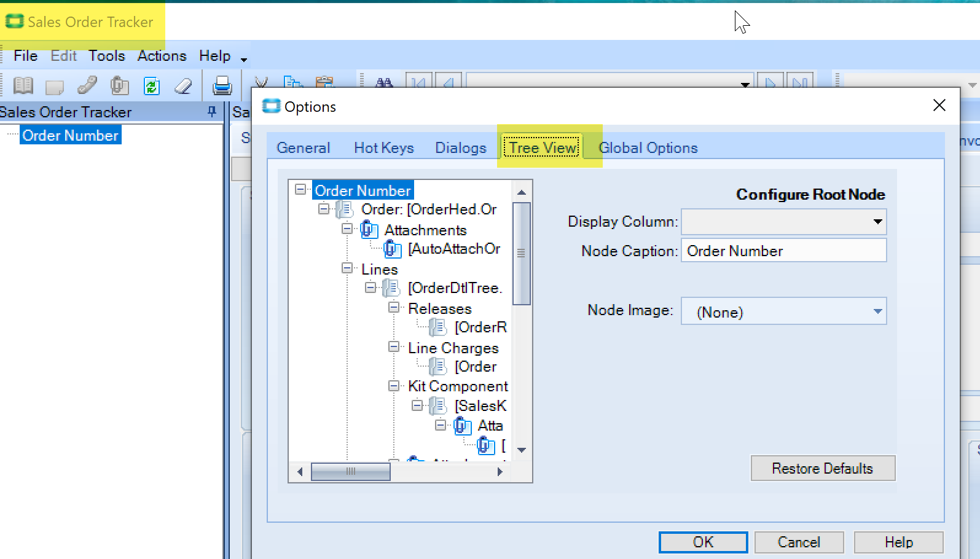Open call log via telephone icon

(87, 85)
